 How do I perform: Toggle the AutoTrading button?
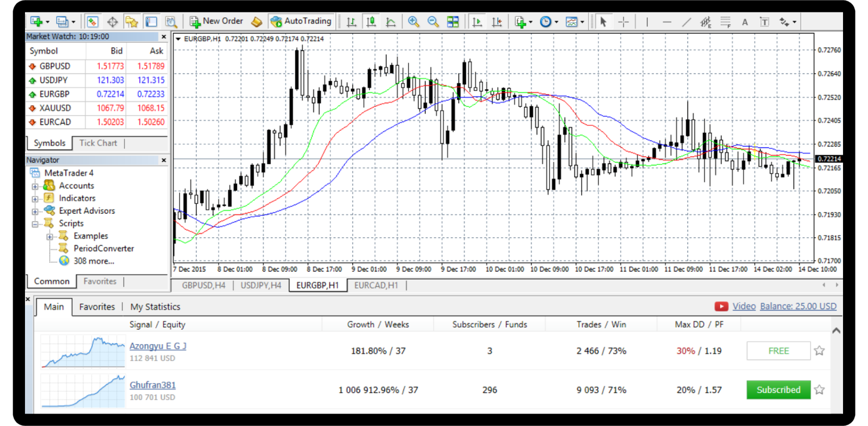[301, 21]
